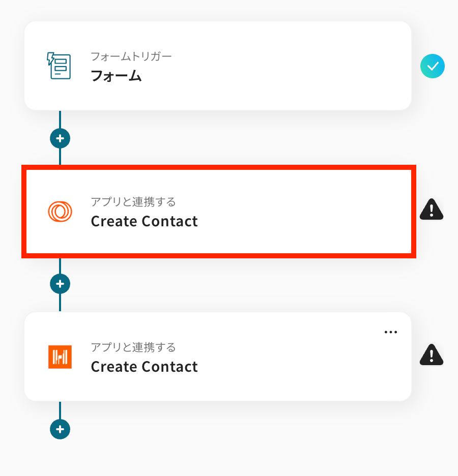The width and height of the screenshot is (458, 476).
Task: Click アプリと連携する label in the bottom card
Action: coord(133,347)
